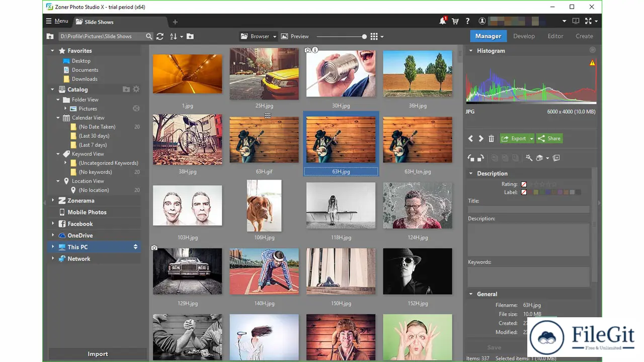Select the 25H.jpg thumbnail
This screenshot has height=362, width=644.
tap(264, 73)
